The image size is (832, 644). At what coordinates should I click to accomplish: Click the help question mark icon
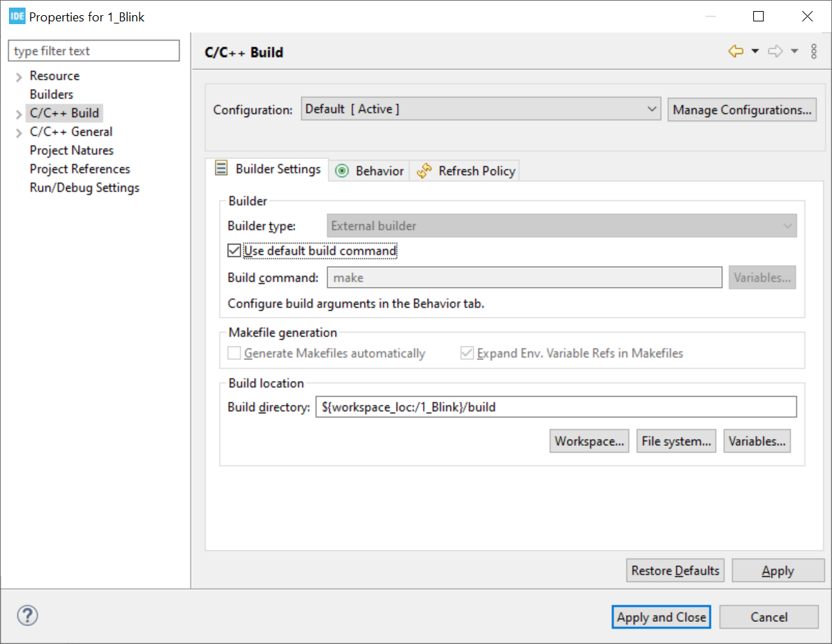[28, 616]
